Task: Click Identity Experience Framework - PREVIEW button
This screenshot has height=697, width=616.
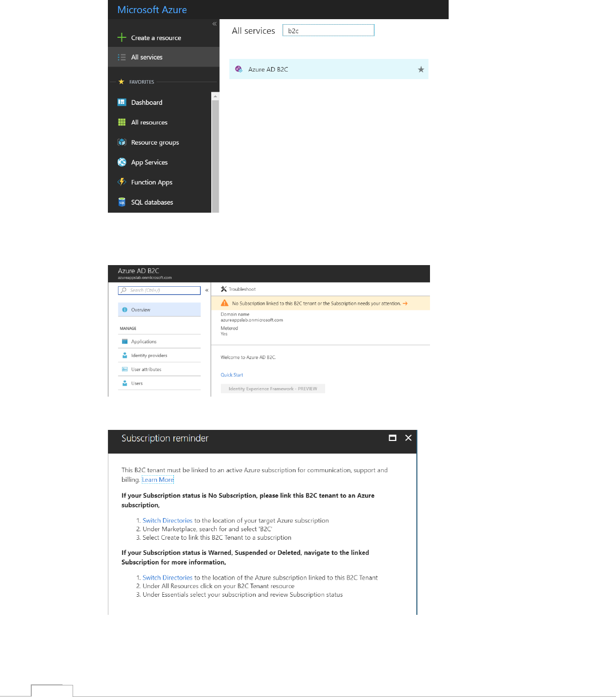Action: pos(273,389)
